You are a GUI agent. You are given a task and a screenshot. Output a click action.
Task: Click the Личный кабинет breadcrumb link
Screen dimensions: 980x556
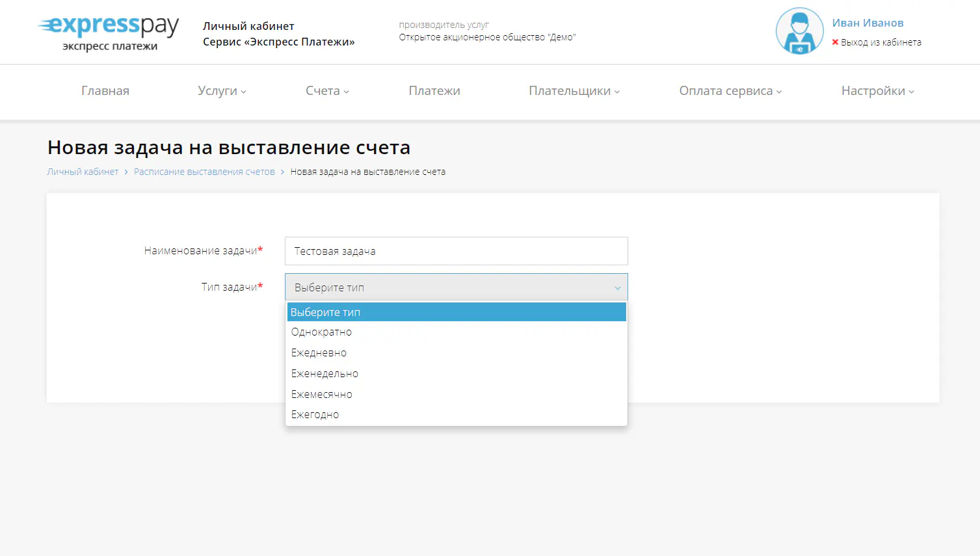[83, 171]
